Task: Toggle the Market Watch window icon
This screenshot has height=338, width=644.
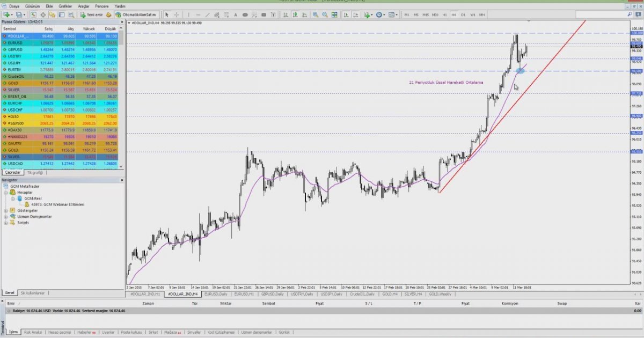Action: [33, 15]
